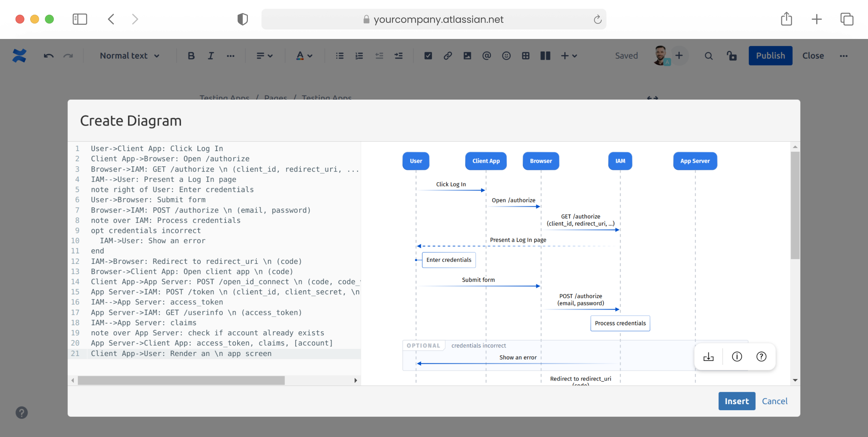
Task: Open the diagram help question icon
Action: (761, 357)
